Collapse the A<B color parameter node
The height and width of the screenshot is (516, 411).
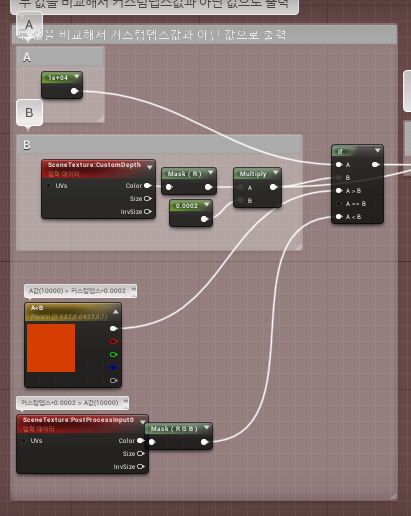coord(115,312)
